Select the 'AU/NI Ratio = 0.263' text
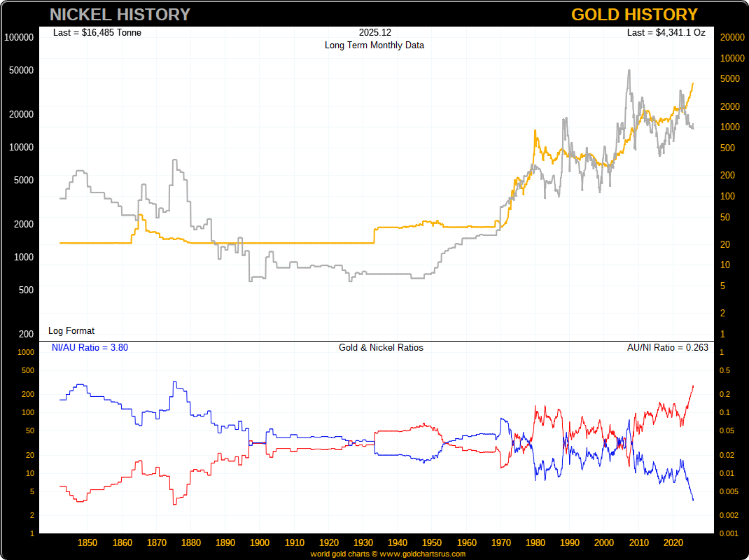The image size is (749, 560). [x=667, y=347]
